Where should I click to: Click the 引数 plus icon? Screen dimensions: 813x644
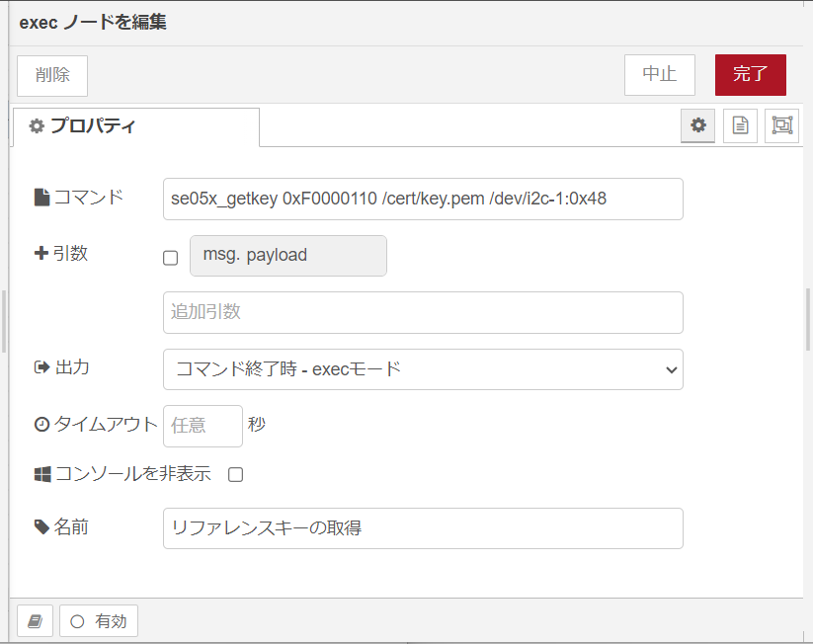[x=41, y=253]
